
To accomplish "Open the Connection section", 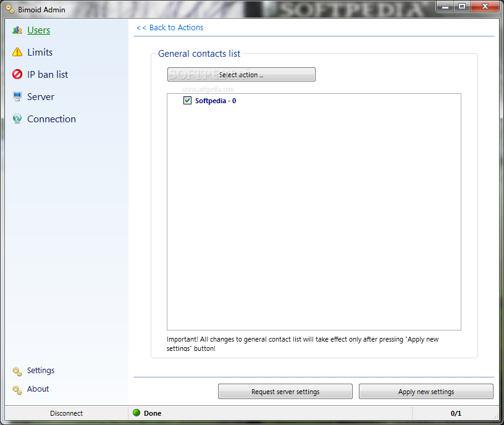I will 51,119.
